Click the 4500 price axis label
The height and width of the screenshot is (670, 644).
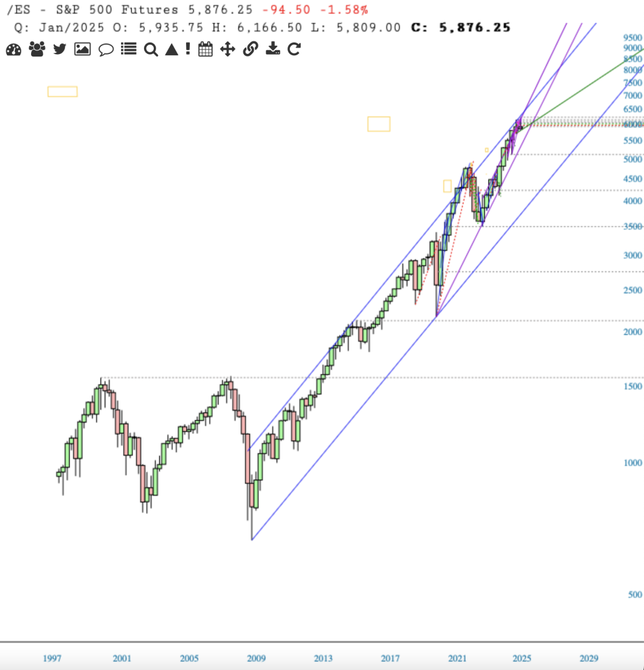click(633, 179)
